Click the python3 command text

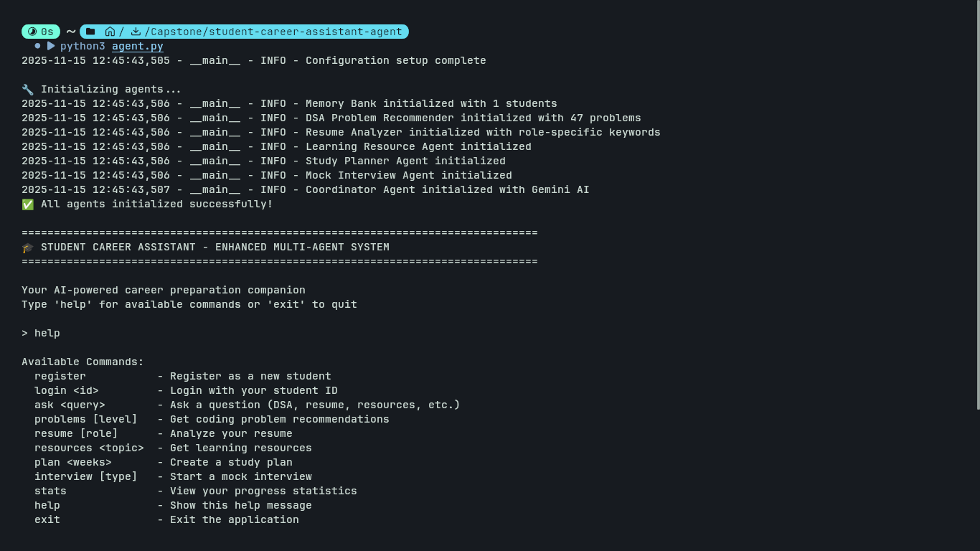pos(83,46)
